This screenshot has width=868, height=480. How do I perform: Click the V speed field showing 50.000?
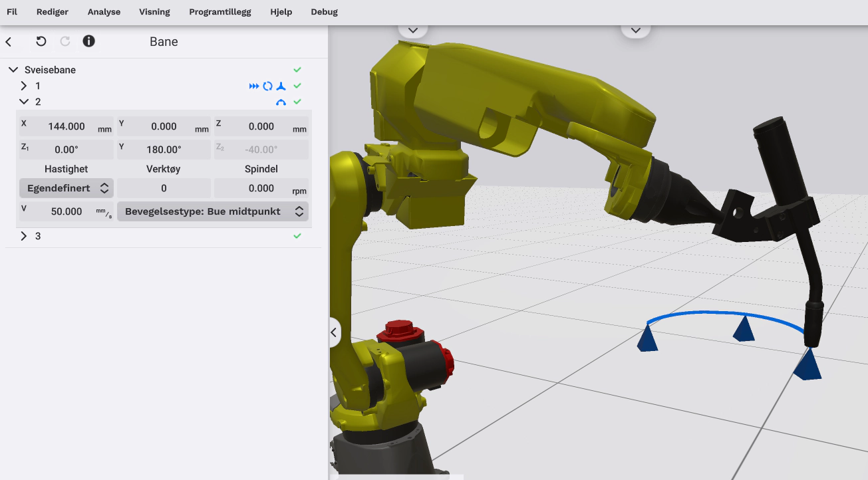66,211
